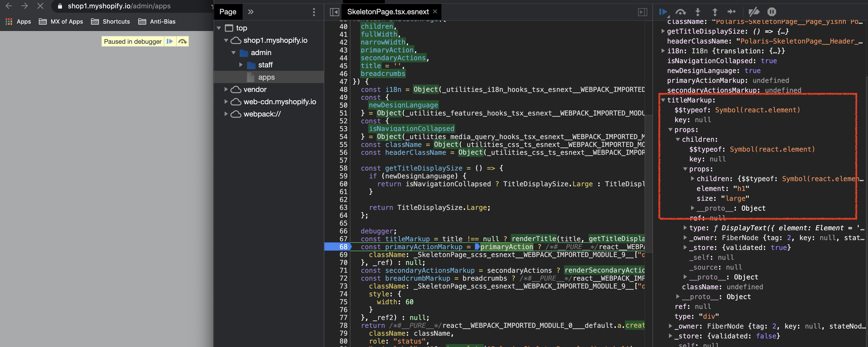Hide the file navigator sidebar

click(x=334, y=12)
